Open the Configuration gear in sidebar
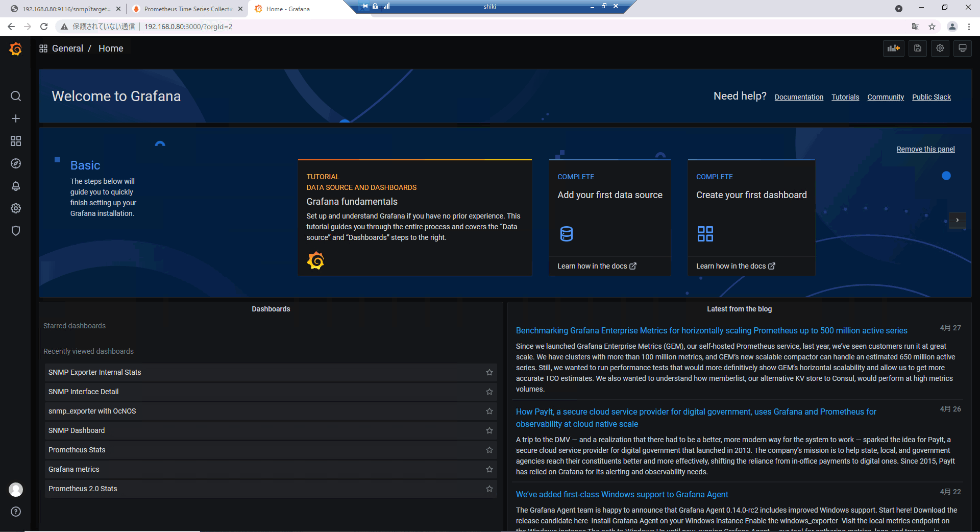The width and height of the screenshot is (980, 532). (x=16, y=208)
